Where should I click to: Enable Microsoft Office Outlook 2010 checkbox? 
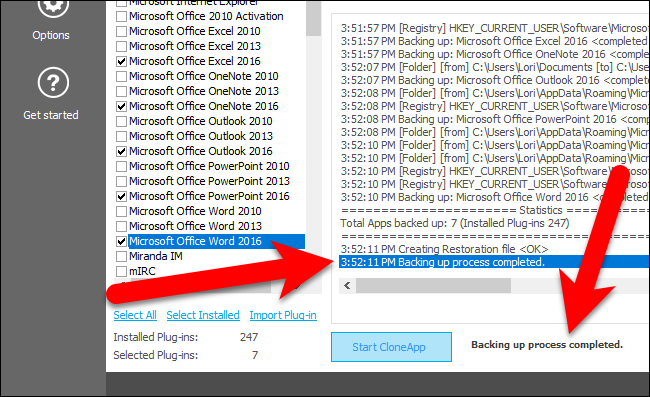(121, 121)
